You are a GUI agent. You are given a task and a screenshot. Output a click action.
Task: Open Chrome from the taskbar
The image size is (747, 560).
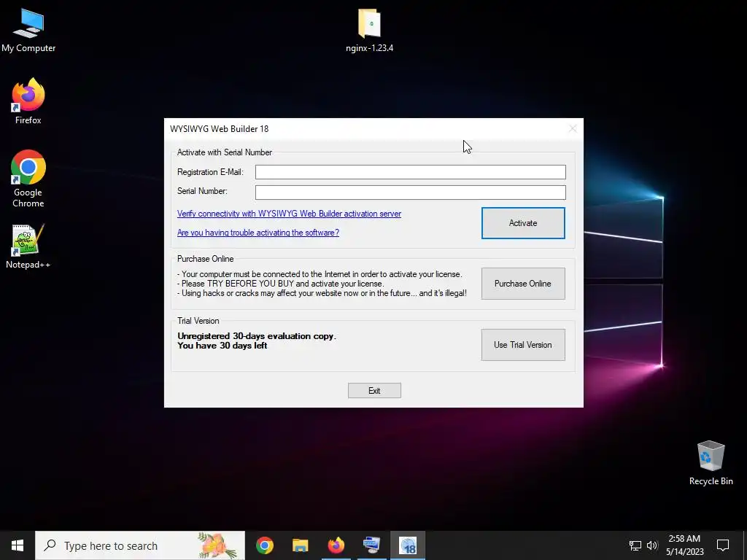tap(264, 545)
